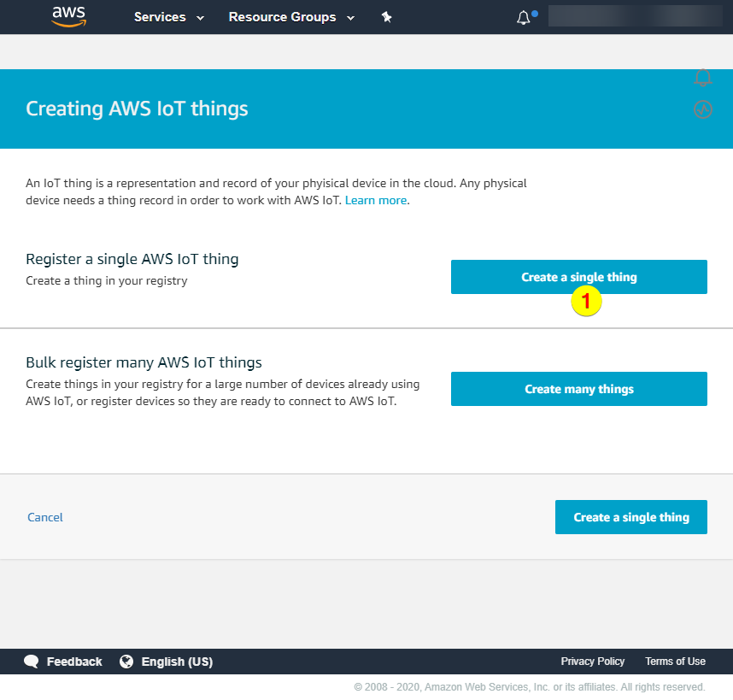
Task: Open the Terms of Use link
Action: point(675,662)
